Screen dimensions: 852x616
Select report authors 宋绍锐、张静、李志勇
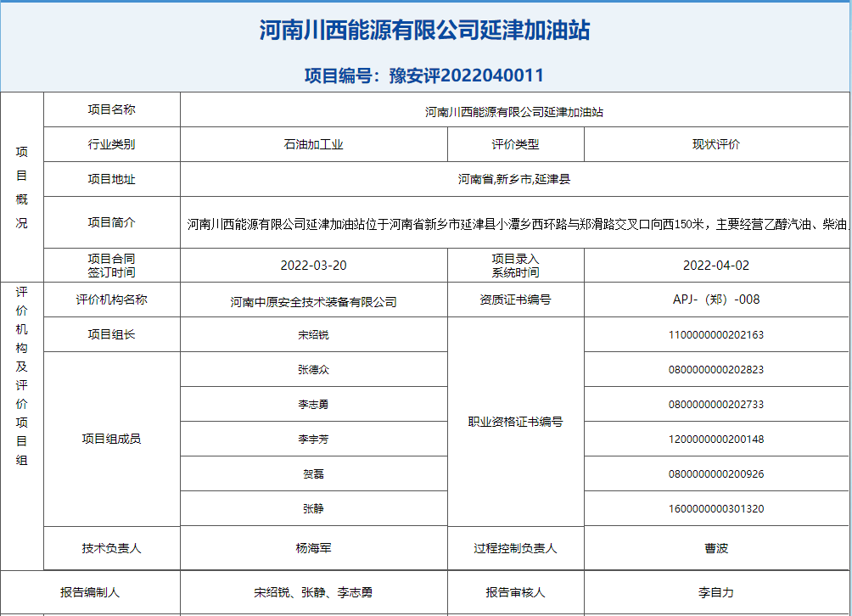pyautogui.click(x=313, y=592)
